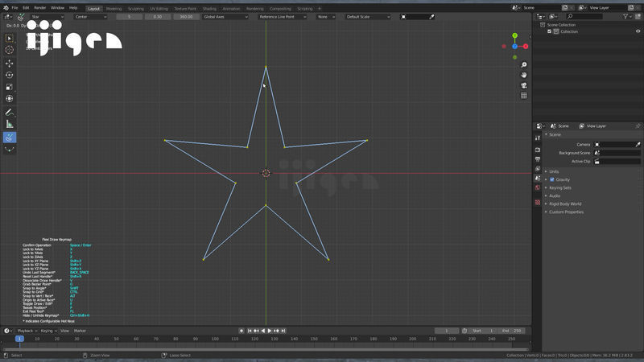This screenshot has height=362, width=644.
Task: Toggle the Collection exclude checkbox
Action: point(550,31)
